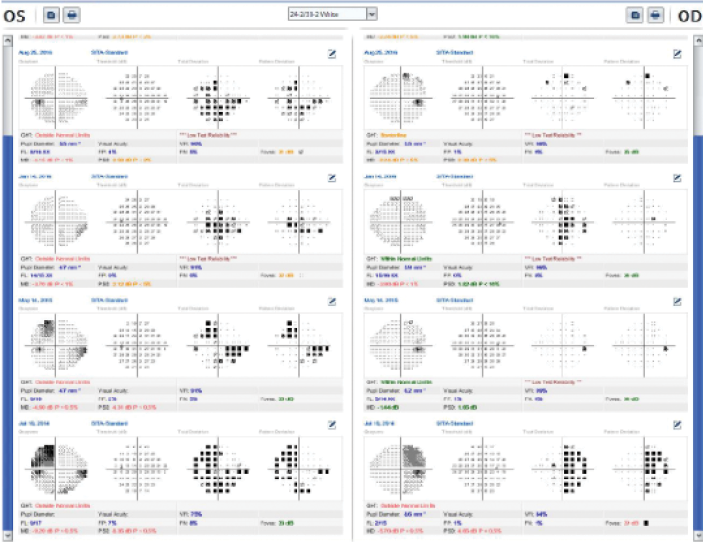Click the down arrow of the OD scrollbar
Image resolution: width=703 pixels, height=542 pixels.
(x=698, y=535)
